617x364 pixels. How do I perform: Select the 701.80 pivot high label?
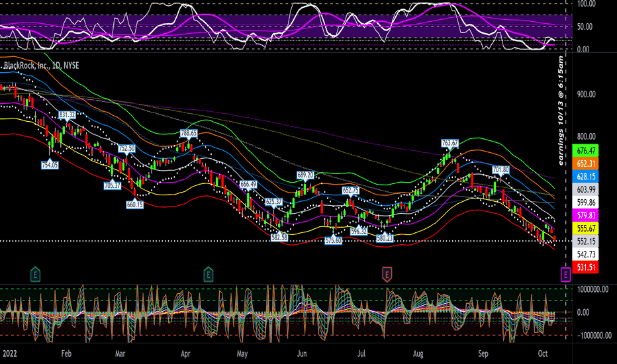coord(501,169)
